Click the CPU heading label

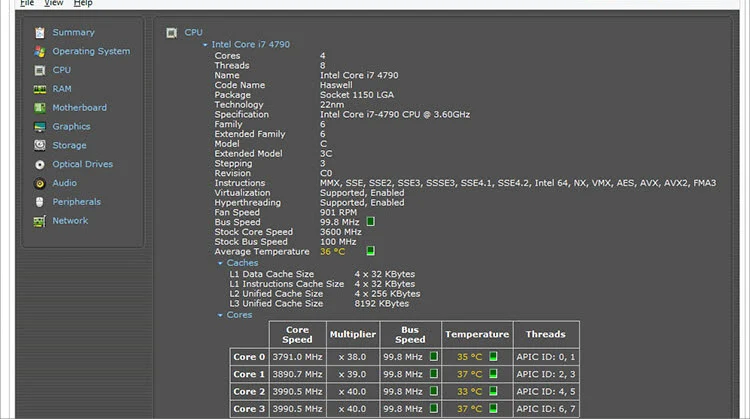pyautogui.click(x=193, y=33)
